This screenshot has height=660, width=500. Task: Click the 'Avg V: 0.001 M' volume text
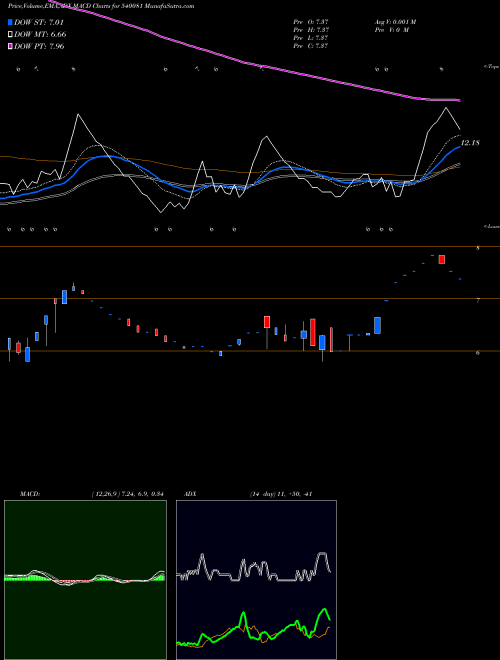coord(395,22)
